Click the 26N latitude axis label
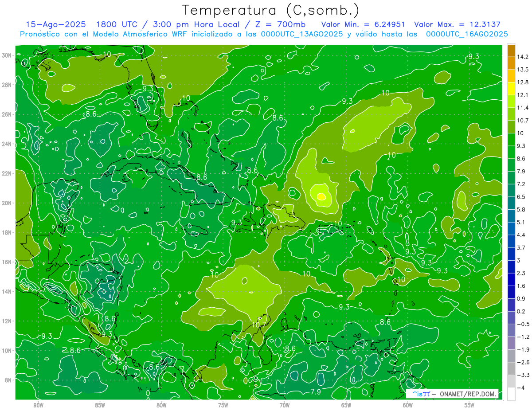 pos(7,114)
